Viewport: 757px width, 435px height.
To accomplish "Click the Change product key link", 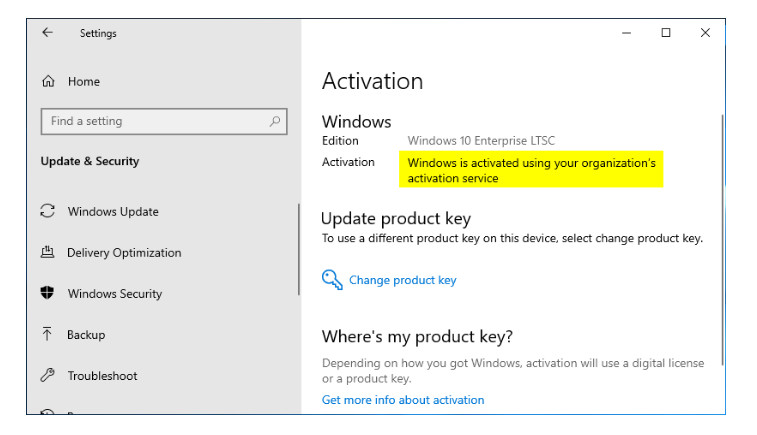I will pos(403,280).
